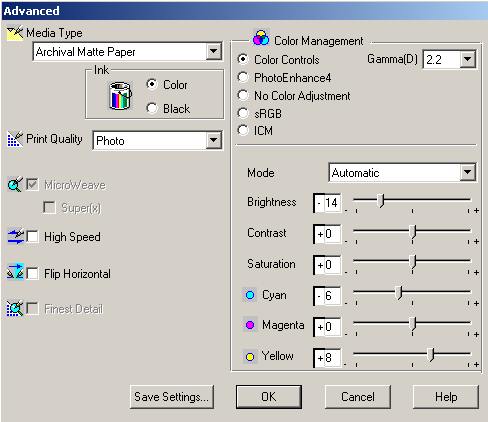Screen dimensions: 488x422
Task: Click the Print Quality icon
Action: point(15,139)
